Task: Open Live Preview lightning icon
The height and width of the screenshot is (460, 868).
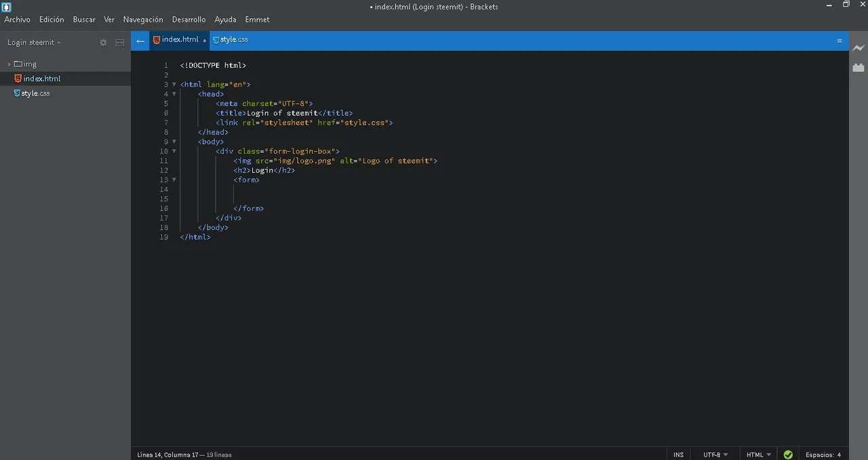Action: [859, 47]
